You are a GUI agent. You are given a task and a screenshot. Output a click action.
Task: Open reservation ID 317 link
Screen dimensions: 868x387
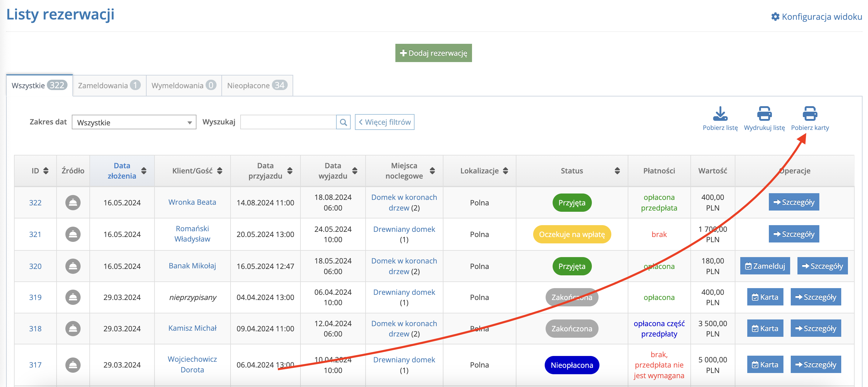point(35,365)
